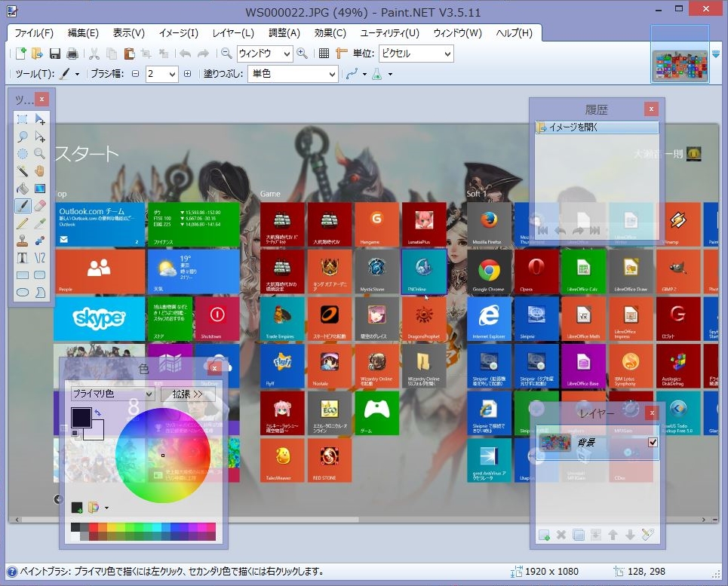
Task: Click the Open file toolbar icon
Action: 37,54
